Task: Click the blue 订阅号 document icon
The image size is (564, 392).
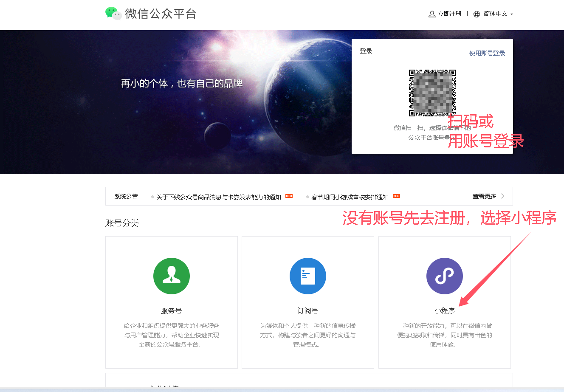Action: click(x=308, y=276)
